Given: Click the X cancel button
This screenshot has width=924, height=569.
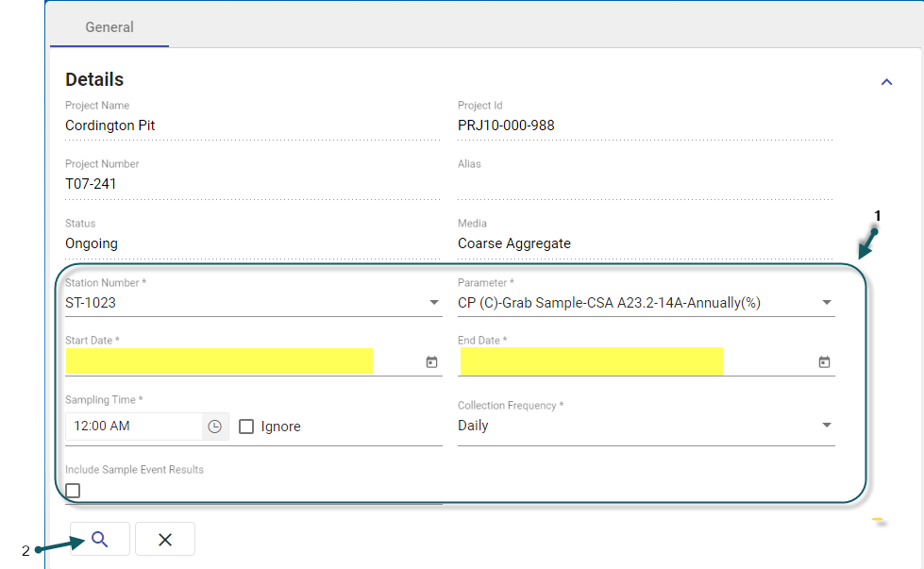Looking at the screenshot, I should pyautogui.click(x=165, y=539).
